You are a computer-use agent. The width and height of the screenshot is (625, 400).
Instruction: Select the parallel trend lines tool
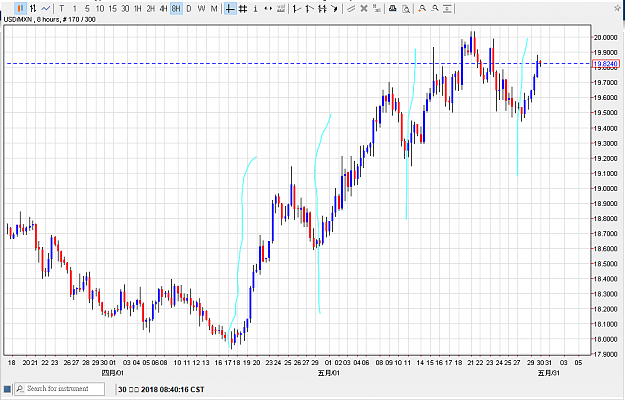click(351, 9)
